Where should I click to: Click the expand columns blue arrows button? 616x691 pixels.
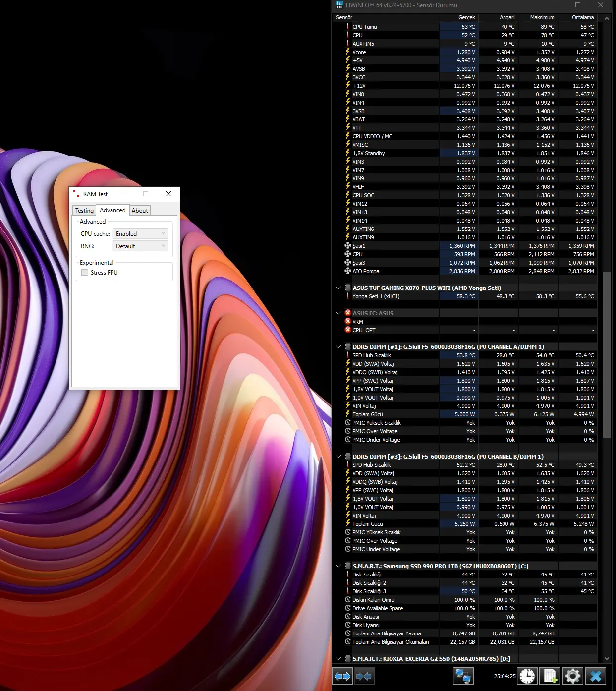click(x=342, y=676)
